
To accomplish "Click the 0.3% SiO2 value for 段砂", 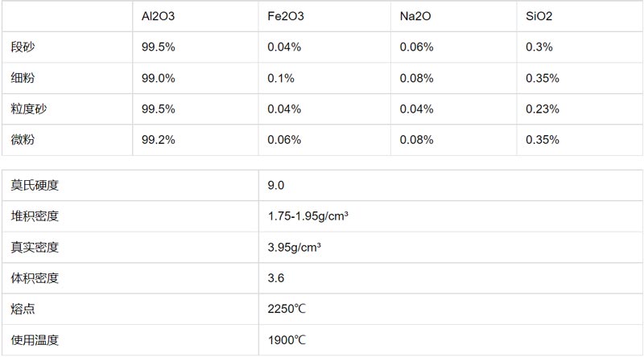I will [539, 47].
